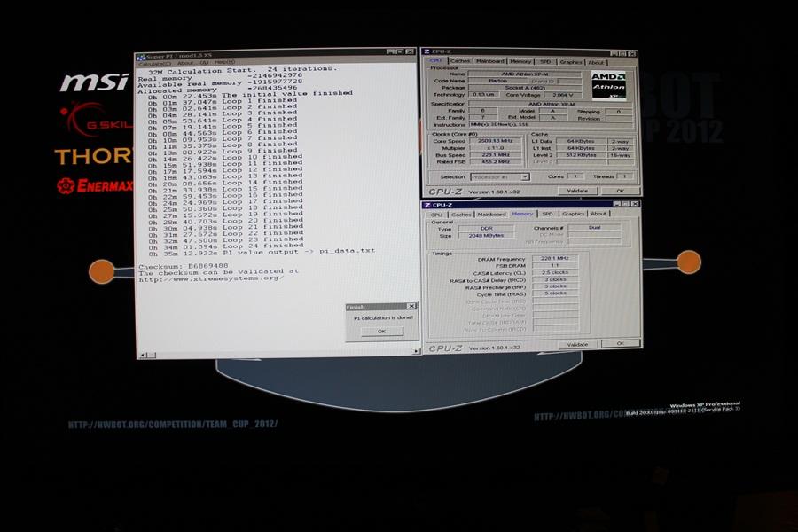Viewport: 798px width, 532px height.
Task: Click the Channels # value Dual
Action: (594, 228)
